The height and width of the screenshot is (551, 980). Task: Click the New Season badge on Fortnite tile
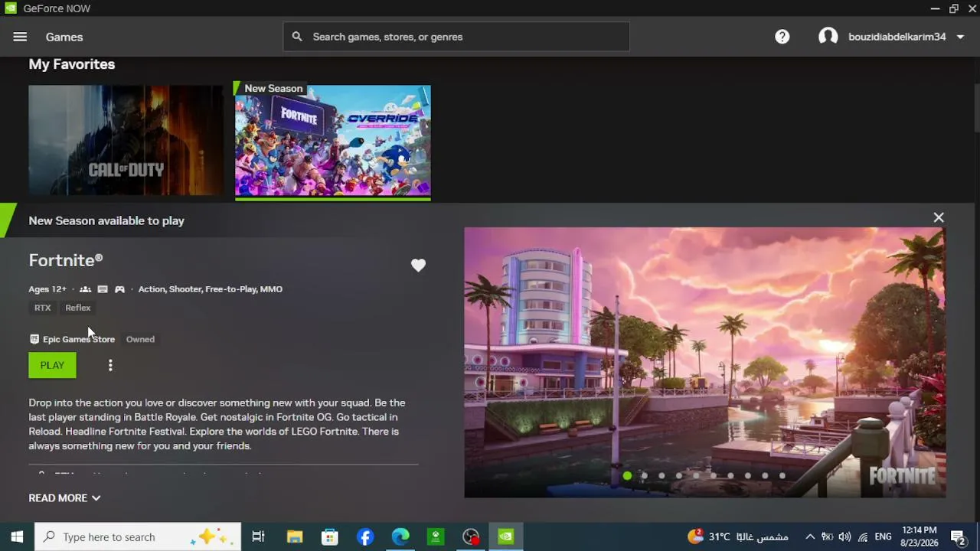(272, 89)
